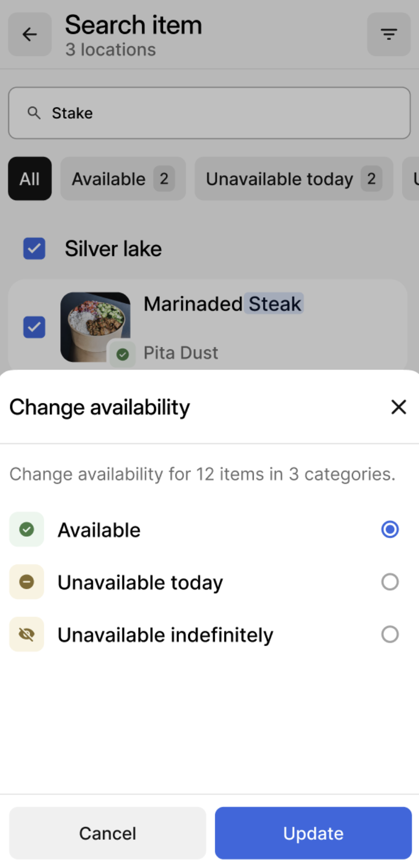Click the Unavailable indefinitely crossed-eye icon
Screen dimensions: 419x868
click(x=27, y=634)
